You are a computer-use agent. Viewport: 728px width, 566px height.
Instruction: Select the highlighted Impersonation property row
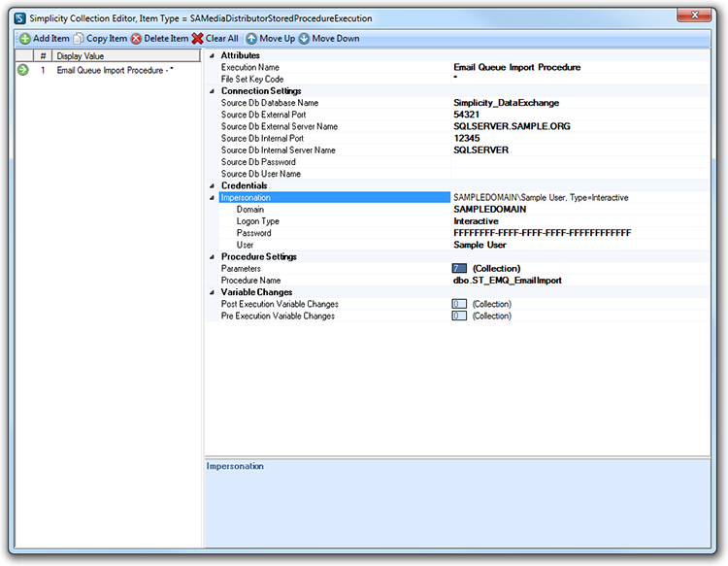334,198
